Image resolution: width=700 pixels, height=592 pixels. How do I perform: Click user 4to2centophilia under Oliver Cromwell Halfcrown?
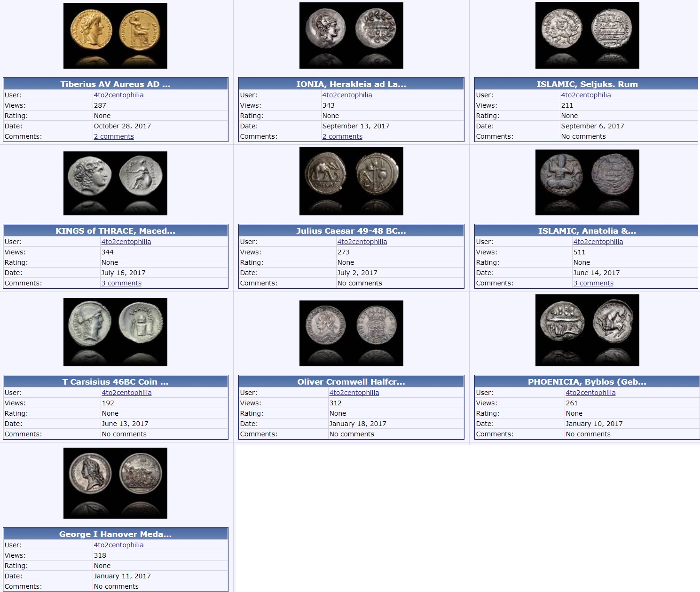pyautogui.click(x=354, y=393)
